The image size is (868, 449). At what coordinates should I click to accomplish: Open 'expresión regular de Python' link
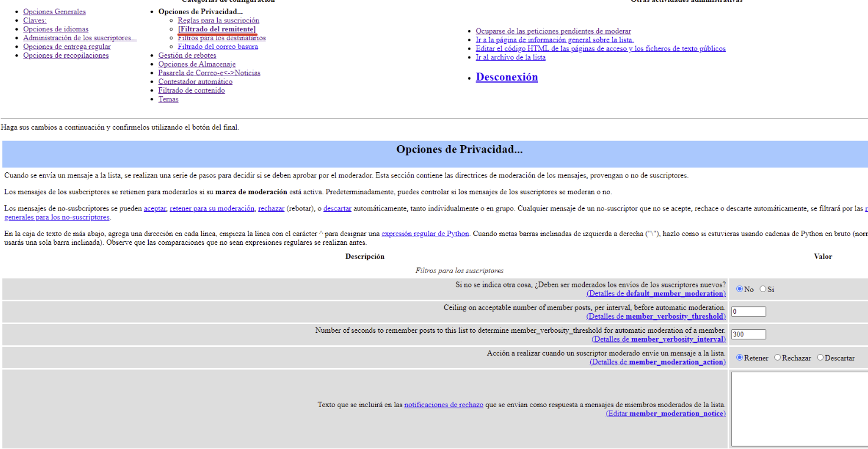click(x=425, y=234)
